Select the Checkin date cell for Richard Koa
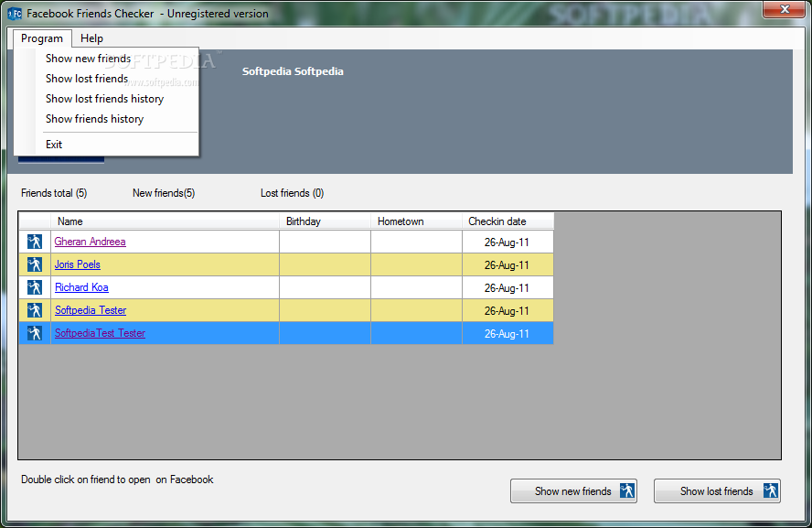The width and height of the screenshot is (812, 528). (507, 287)
